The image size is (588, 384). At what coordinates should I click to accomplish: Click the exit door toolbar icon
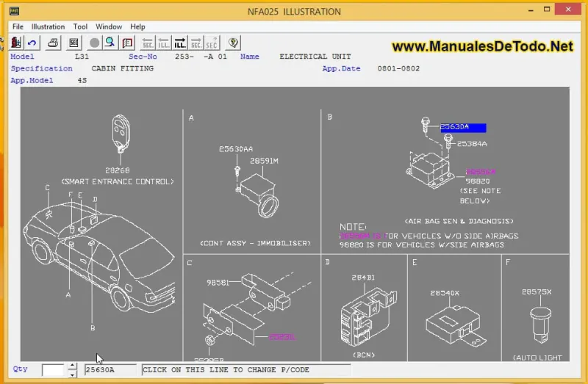tap(17, 43)
